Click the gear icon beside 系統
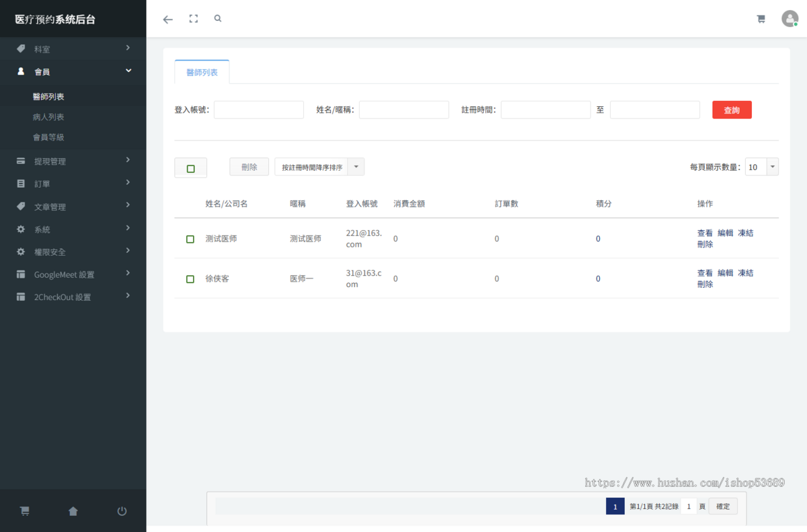Image resolution: width=807 pixels, height=532 pixels. pyautogui.click(x=21, y=229)
